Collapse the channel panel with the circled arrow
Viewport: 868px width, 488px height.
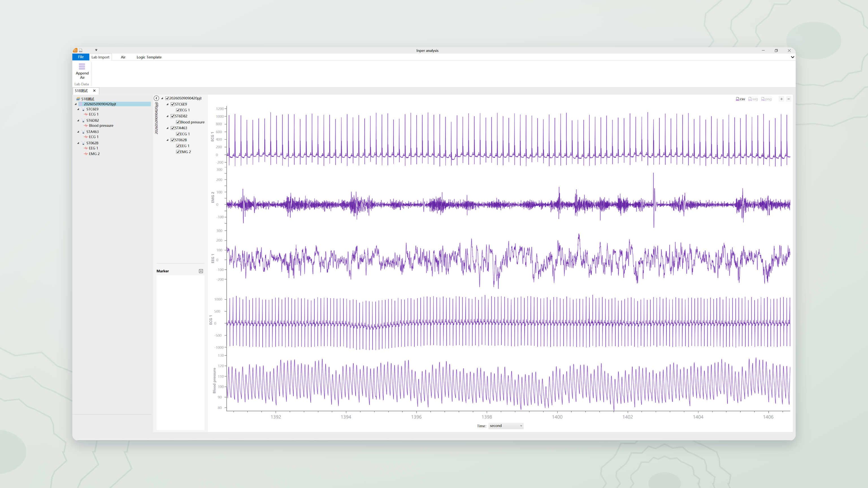click(x=156, y=98)
